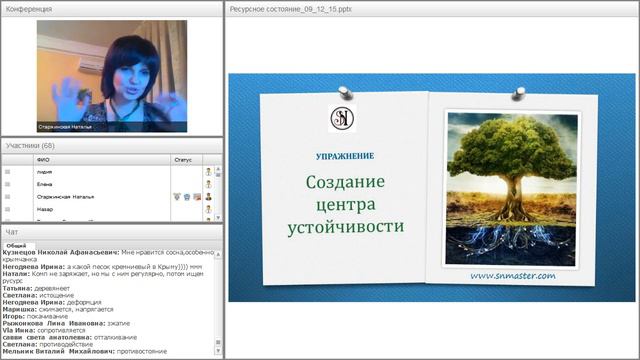Click the webcam status icon for Старжинская Наталья
Image resolution: width=640 pixels, height=360 pixels.
pos(187,197)
